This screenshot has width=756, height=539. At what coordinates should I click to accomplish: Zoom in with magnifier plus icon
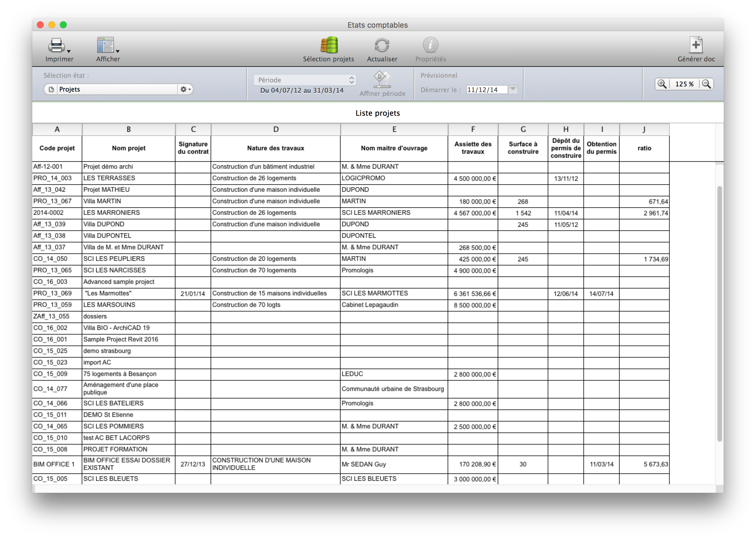coord(662,84)
